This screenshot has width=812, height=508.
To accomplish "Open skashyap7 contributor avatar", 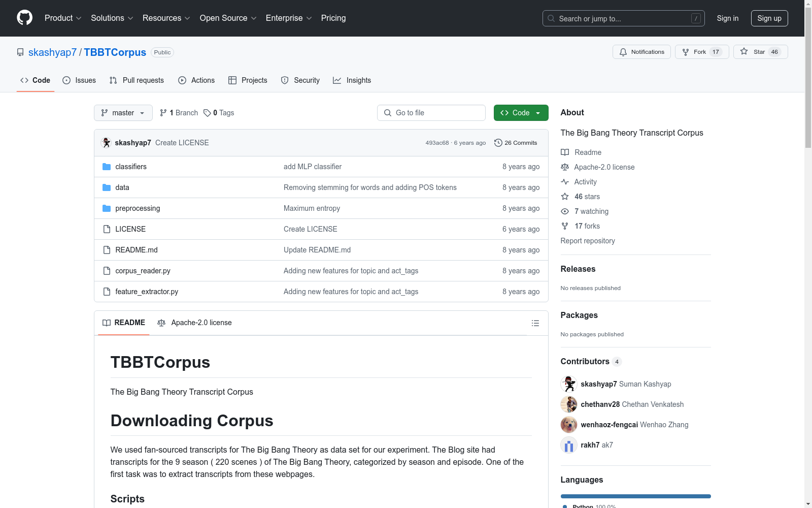I will point(569,384).
